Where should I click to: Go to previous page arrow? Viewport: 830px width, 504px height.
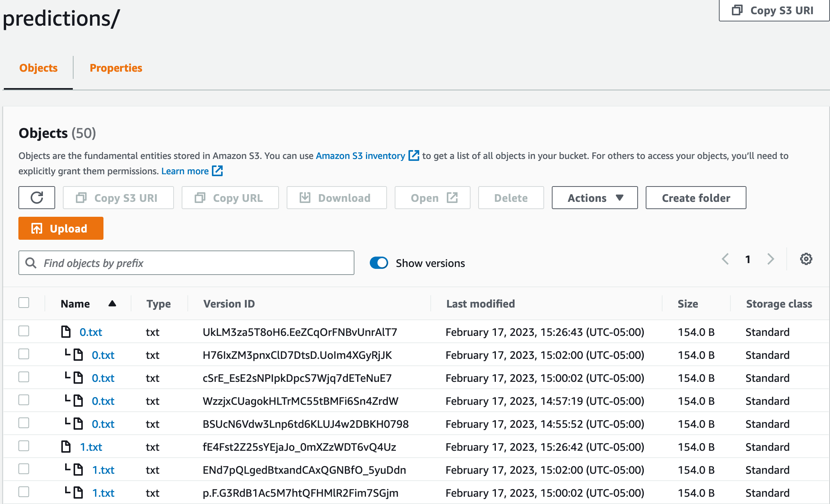click(x=725, y=259)
